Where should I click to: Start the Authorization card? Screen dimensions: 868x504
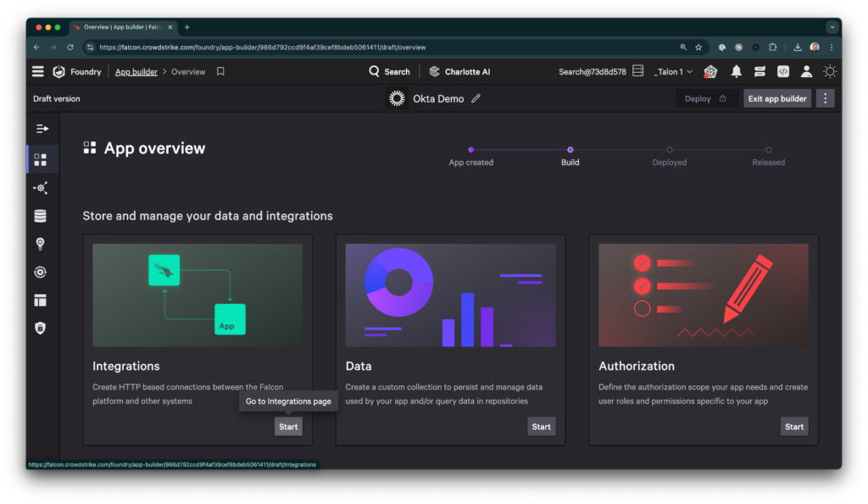click(793, 427)
